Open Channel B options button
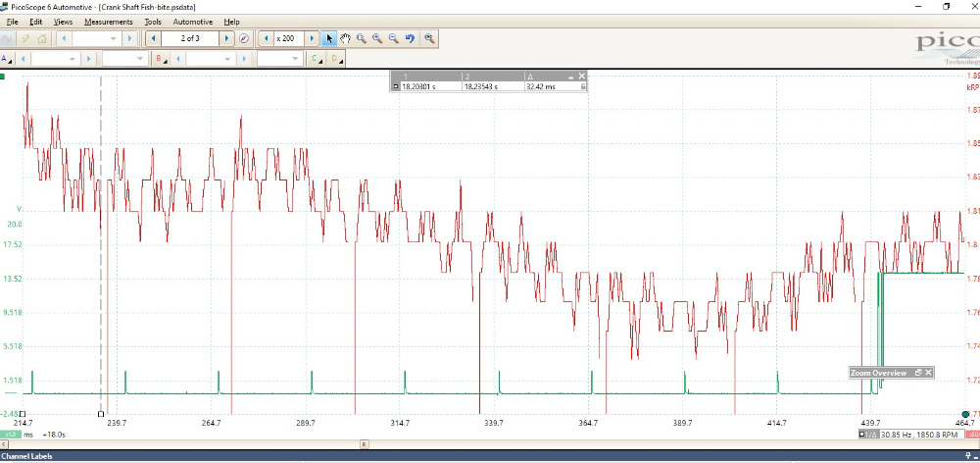Screen dimensions: 980x463 (x=160, y=59)
